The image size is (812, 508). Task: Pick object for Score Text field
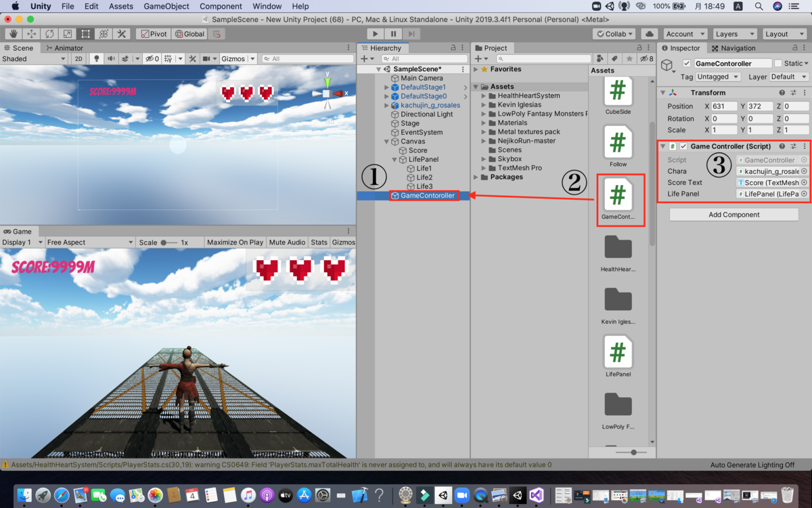(x=804, y=183)
